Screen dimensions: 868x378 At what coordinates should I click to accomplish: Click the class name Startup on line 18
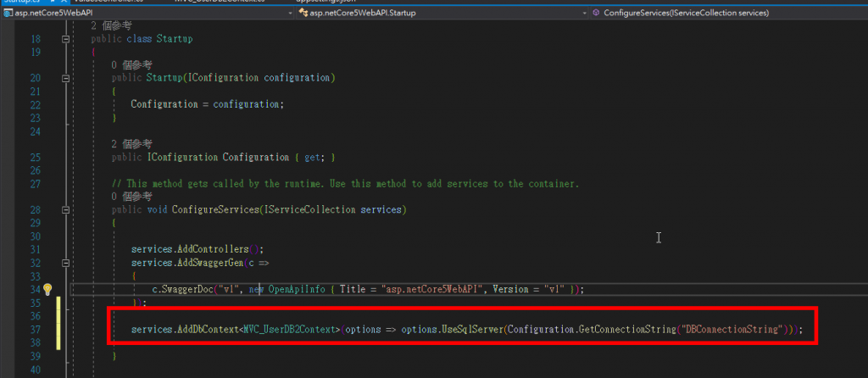point(175,39)
